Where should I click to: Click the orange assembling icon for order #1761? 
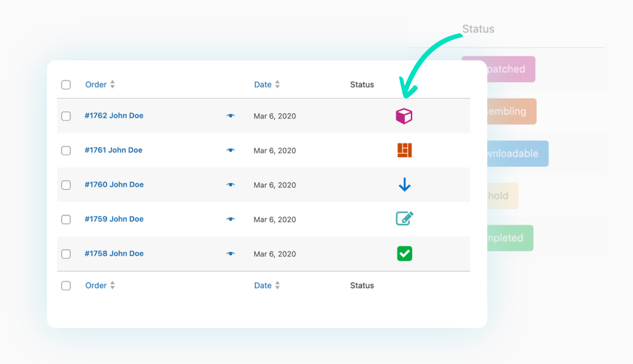[404, 151]
